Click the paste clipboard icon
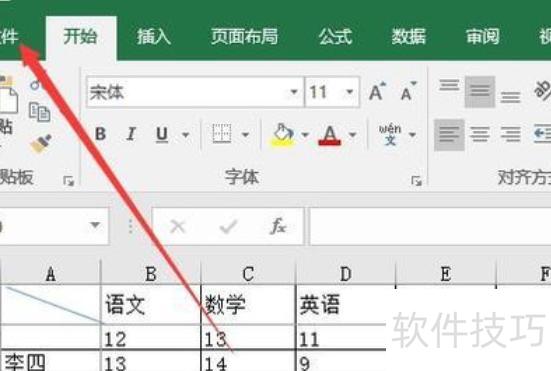The width and height of the screenshot is (551, 371). point(8,95)
